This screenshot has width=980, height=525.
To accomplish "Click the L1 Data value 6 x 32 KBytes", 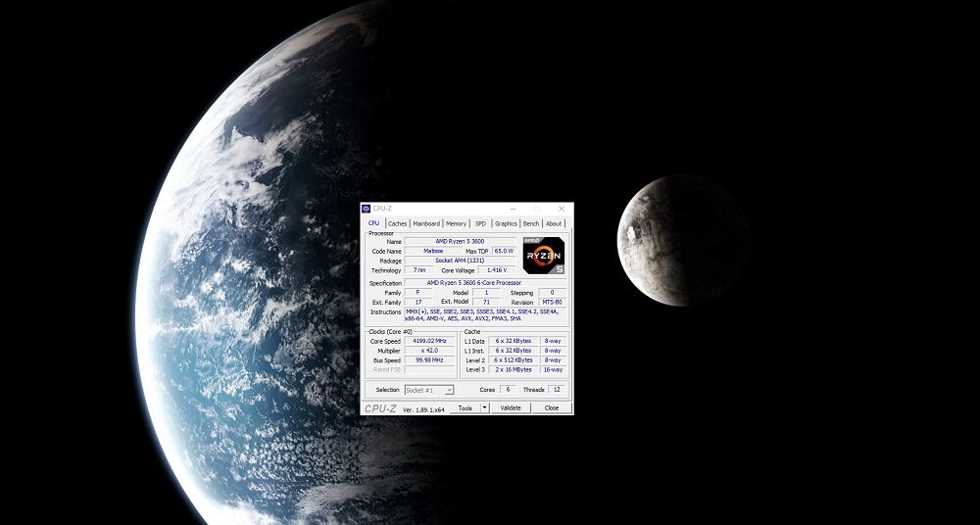I will (514, 341).
